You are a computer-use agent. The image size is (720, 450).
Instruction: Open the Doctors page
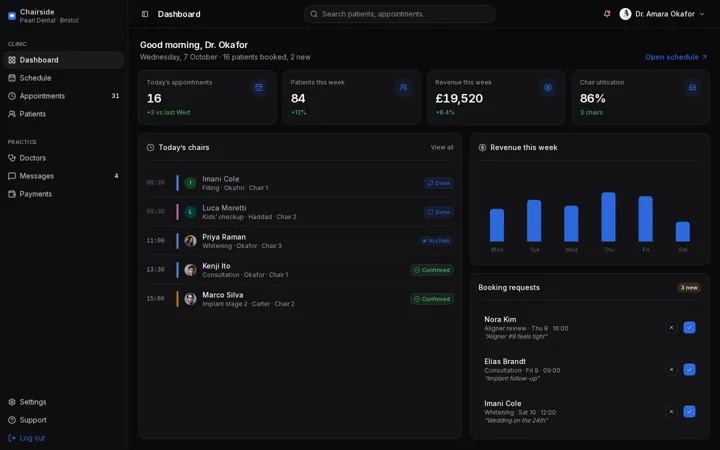pyautogui.click(x=63, y=158)
